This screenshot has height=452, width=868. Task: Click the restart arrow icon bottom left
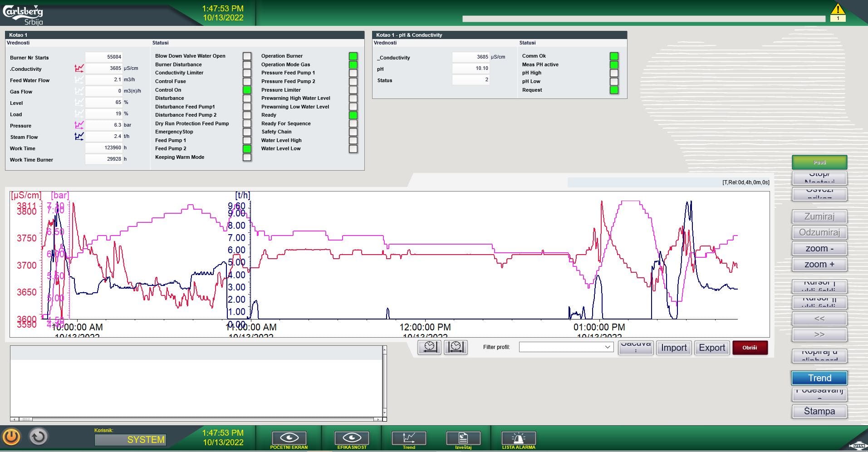point(39,437)
